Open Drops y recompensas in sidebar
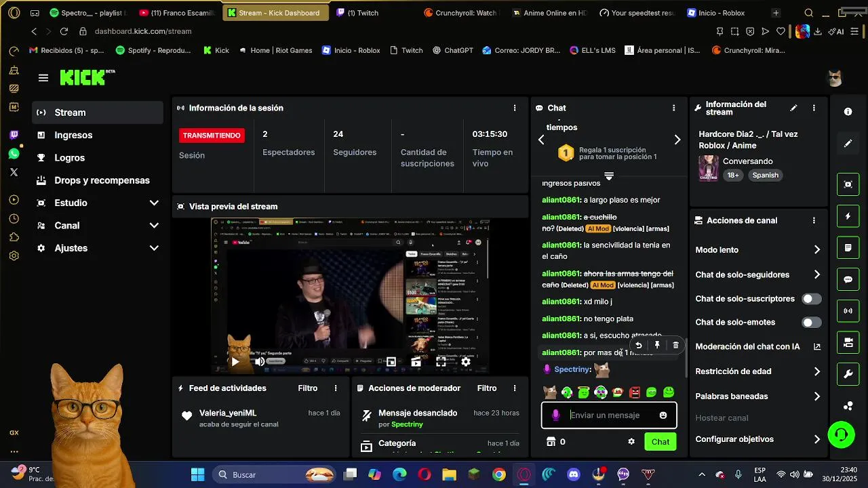 click(x=98, y=180)
